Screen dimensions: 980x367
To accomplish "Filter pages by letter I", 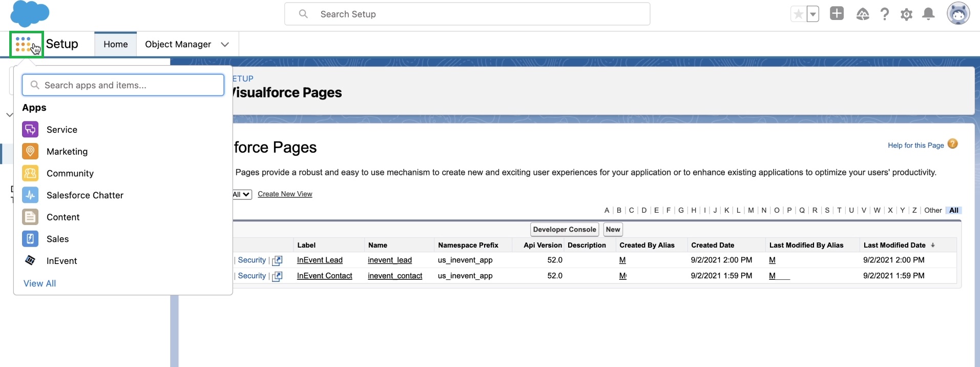I will click(705, 210).
